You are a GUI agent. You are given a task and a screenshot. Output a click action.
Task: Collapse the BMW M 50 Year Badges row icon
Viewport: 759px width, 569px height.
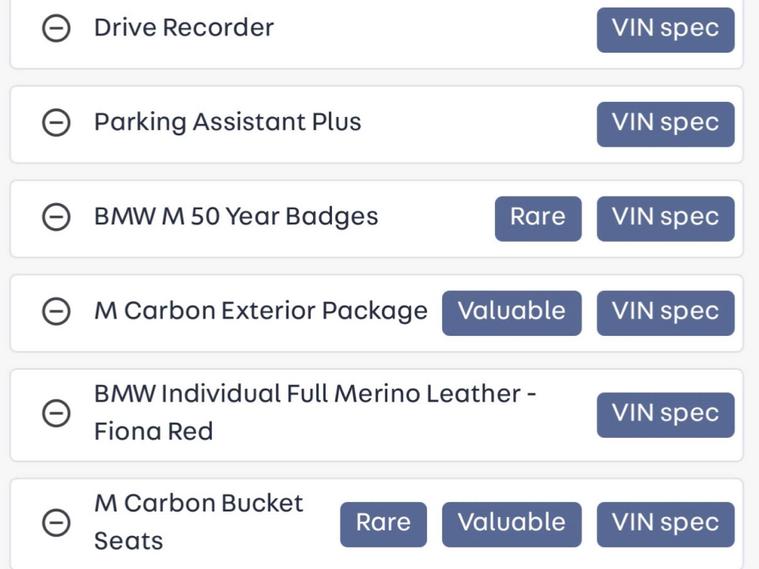click(56, 217)
